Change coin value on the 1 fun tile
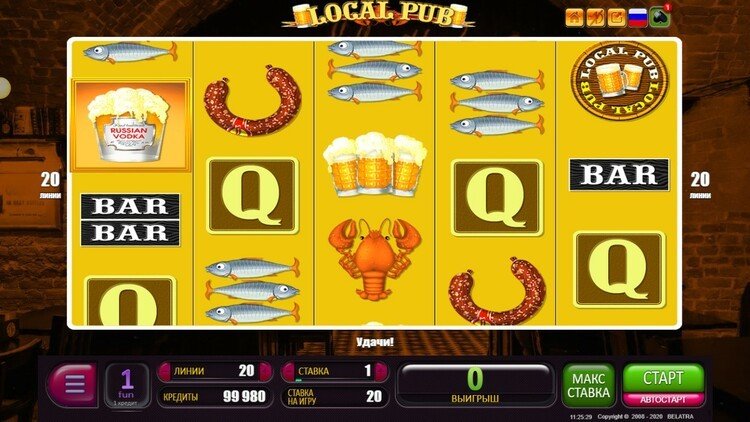This screenshot has width=750, height=422. click(126, 386)
